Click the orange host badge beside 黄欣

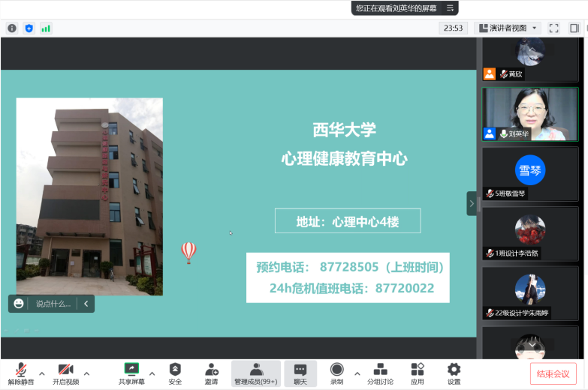tap(489, 73)
